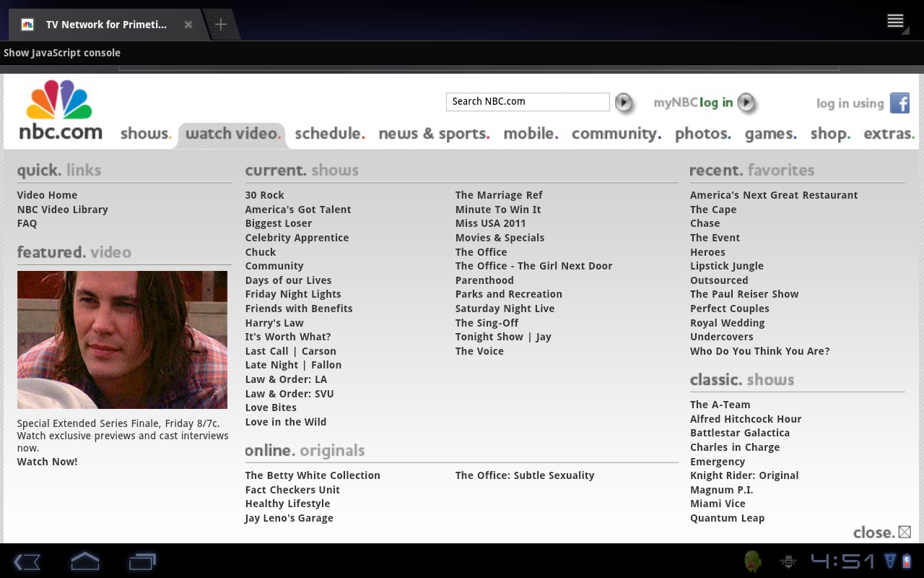
Task: Open The Paul Reiser Show link
Action: coord(744,294)
